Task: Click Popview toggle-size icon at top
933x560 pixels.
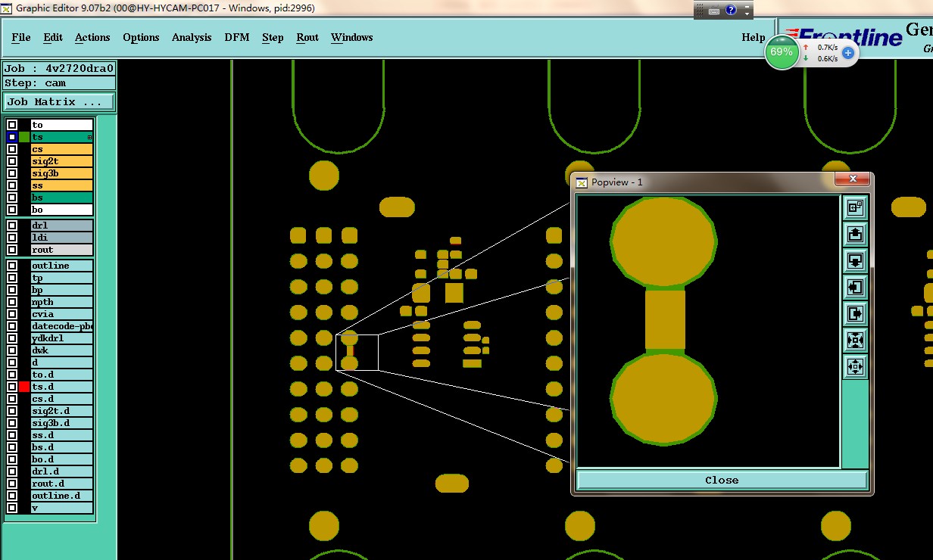Action: [855, 207]
